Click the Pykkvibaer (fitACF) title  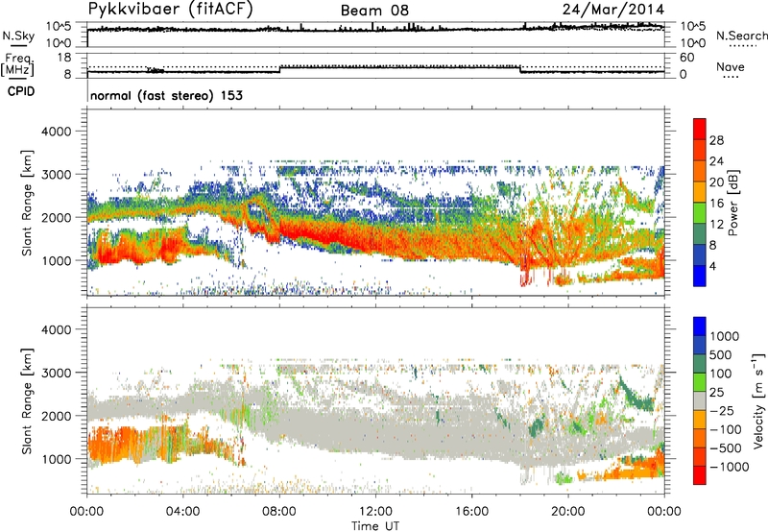170,10
